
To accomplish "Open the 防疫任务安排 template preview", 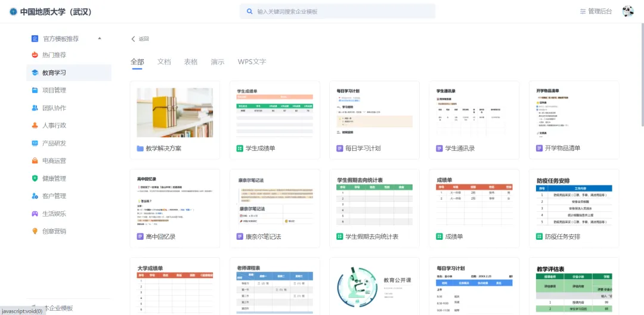I will (574, 201).
